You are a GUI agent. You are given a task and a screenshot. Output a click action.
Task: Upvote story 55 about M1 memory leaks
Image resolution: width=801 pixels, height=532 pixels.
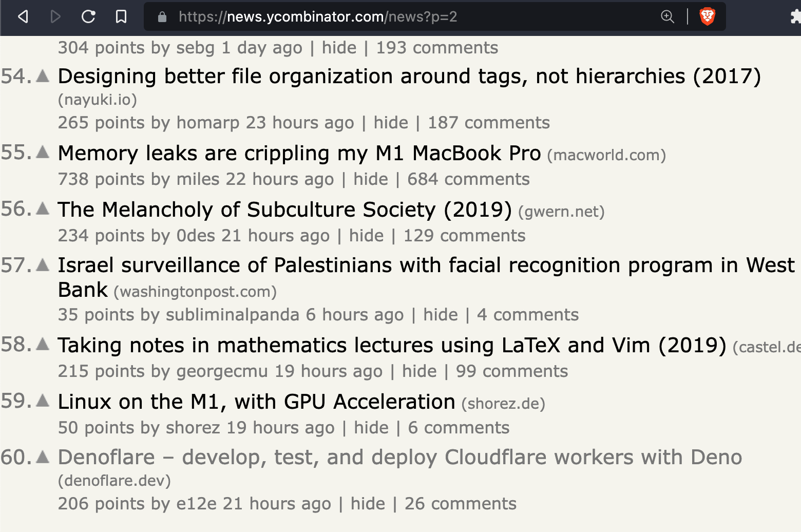[x=43, y=152]
